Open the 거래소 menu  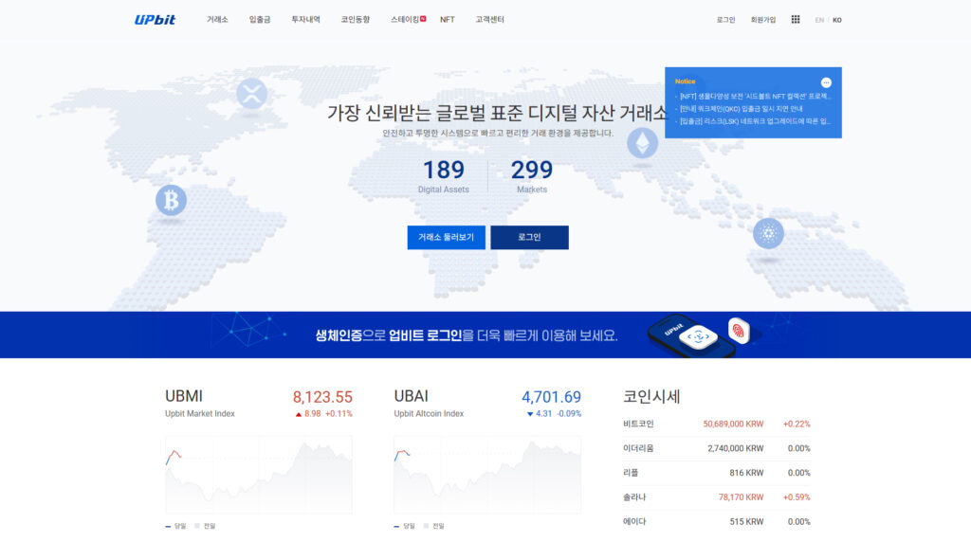point(215,18)
